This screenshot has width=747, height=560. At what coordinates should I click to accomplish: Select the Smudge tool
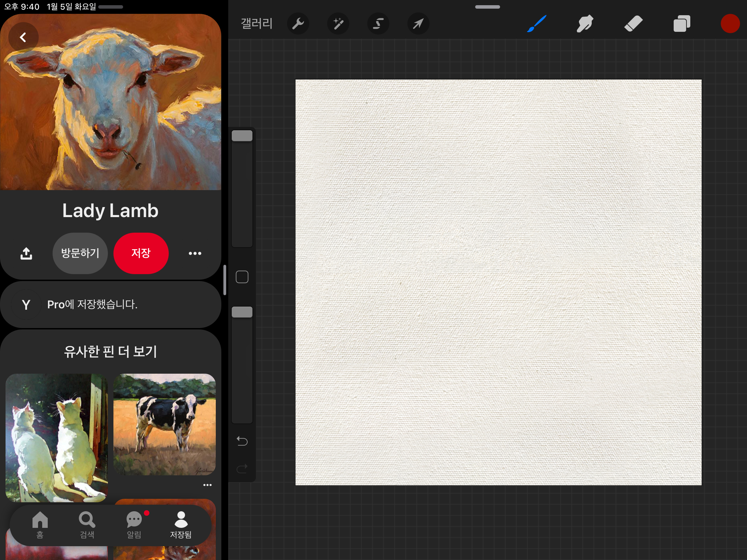click(x=585, y=24)
